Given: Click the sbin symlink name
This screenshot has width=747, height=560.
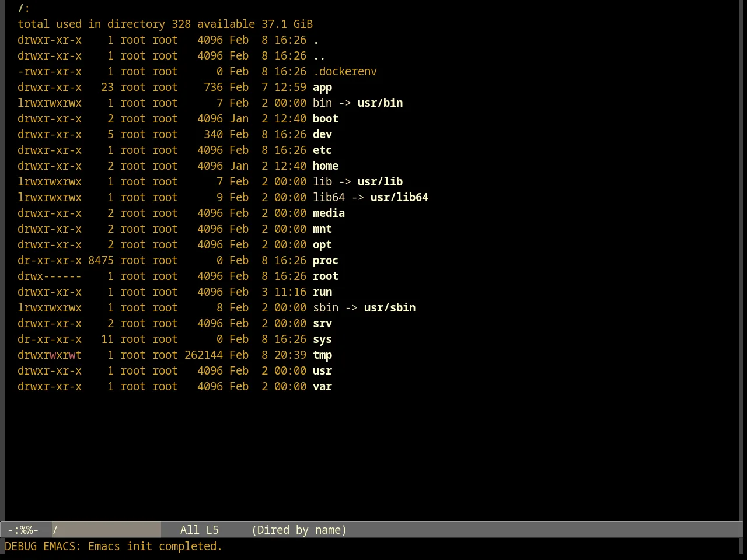Looking at the screenshot, I should click(326, 308).
